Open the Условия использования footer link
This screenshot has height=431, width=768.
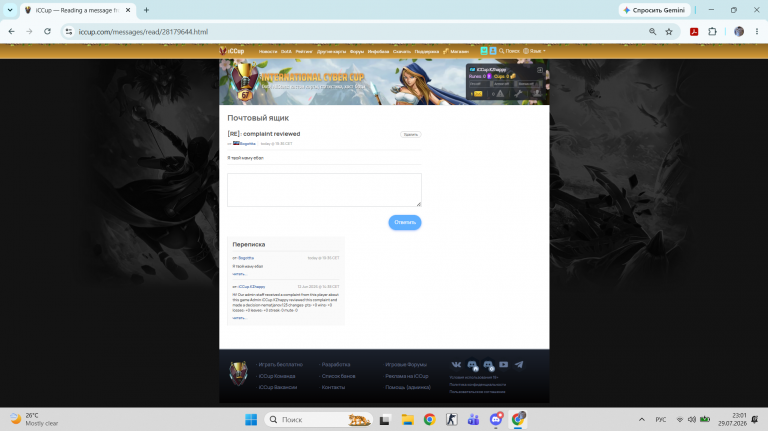[474, 377]
